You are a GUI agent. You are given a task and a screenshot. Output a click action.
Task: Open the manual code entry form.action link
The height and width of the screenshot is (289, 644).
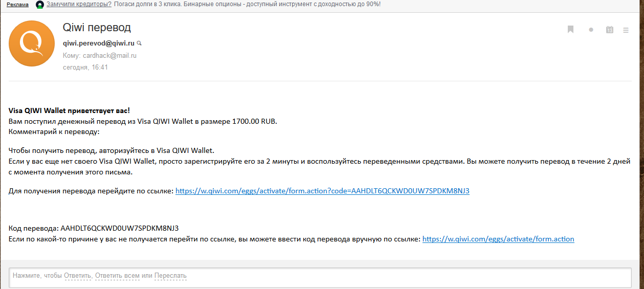pos(498,239)
